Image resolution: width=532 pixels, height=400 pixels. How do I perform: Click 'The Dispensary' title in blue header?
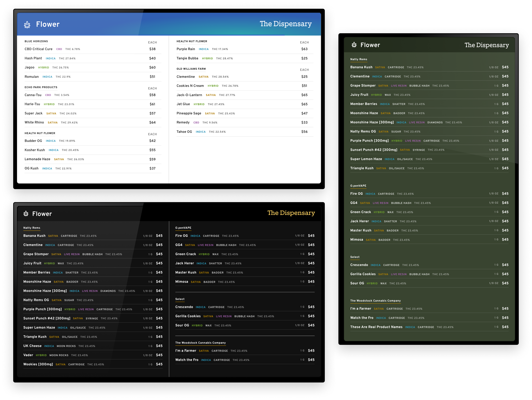[x=286, y=24]
